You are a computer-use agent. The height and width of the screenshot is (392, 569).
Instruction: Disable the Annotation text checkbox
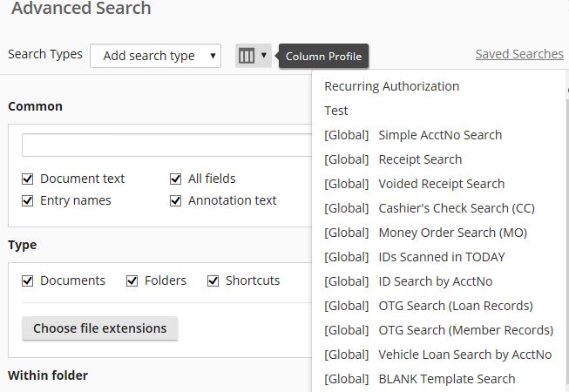[x=176, y=200]
